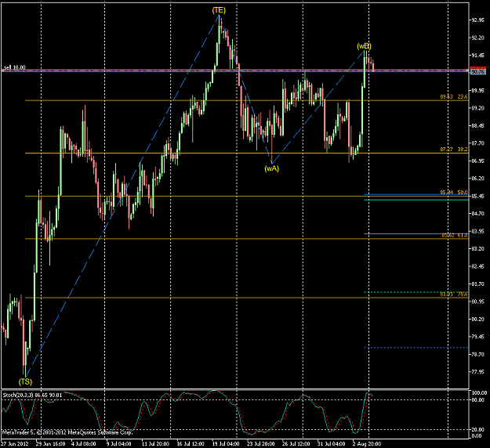
Task: Click the 20.00 stochastic scale value
Action: (x=478, y=430)
